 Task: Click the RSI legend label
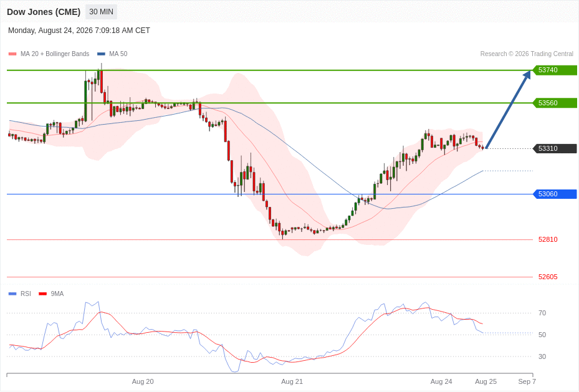point(26,294)
